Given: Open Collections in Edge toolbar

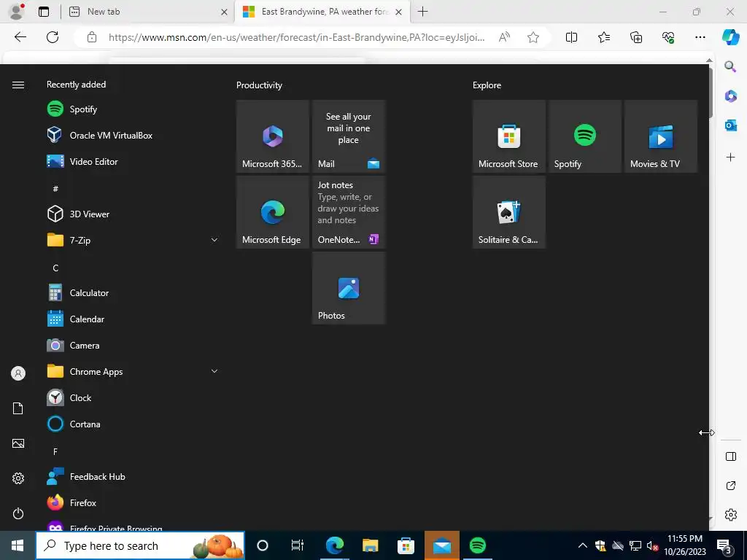Looking at the screenshot, I should pyautogui.click(x=636, y=37).
